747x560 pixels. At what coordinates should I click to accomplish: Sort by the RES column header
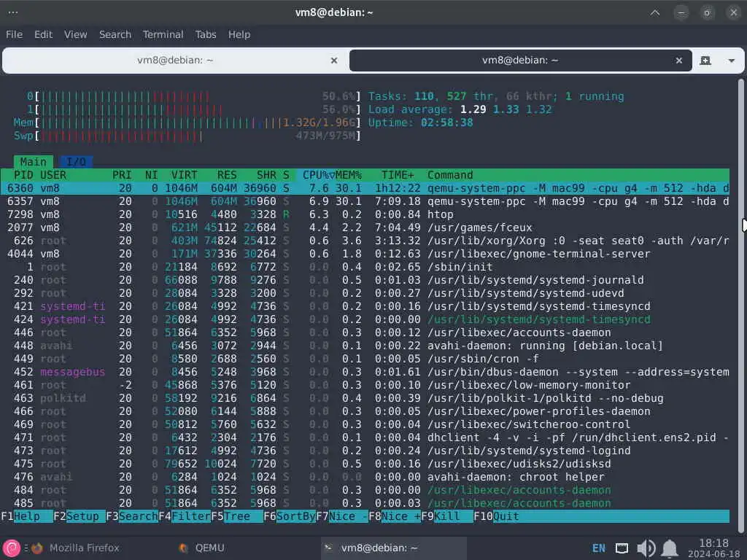(x=227, y=175)
